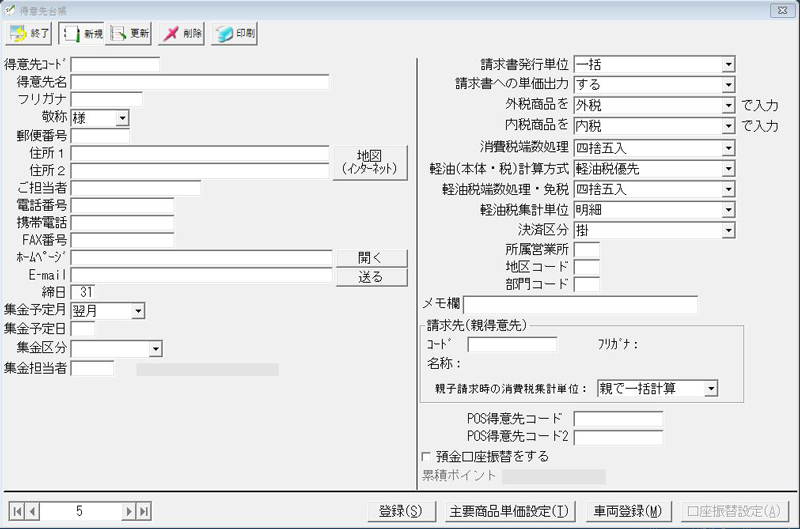Open the 消費税端数処理 dropdown
The height and width of the screenshot is (529, 800).
coord(727,148)
